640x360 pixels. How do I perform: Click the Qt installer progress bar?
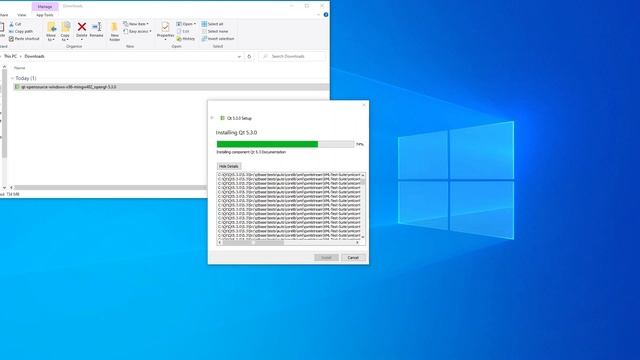click(285, 144)
